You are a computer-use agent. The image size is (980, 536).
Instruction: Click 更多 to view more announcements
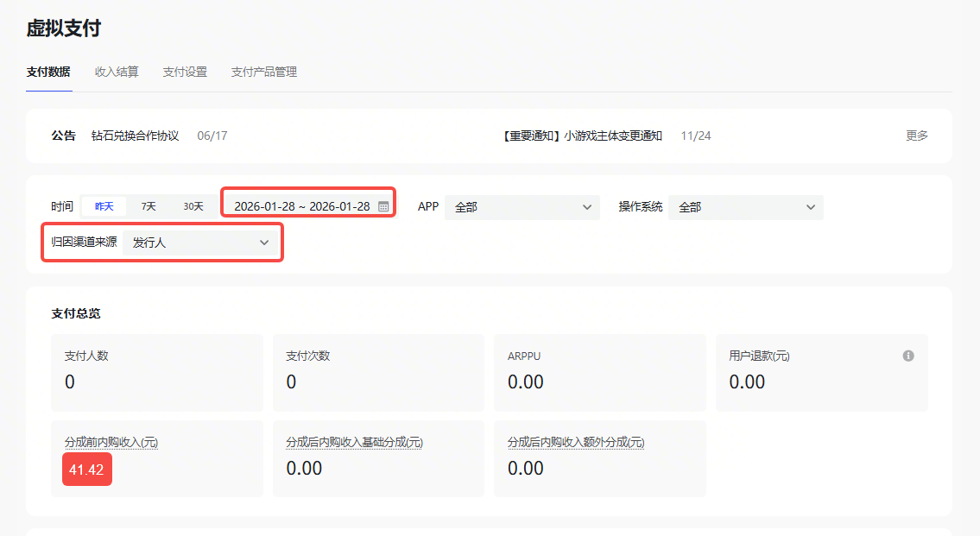(916, 136)
